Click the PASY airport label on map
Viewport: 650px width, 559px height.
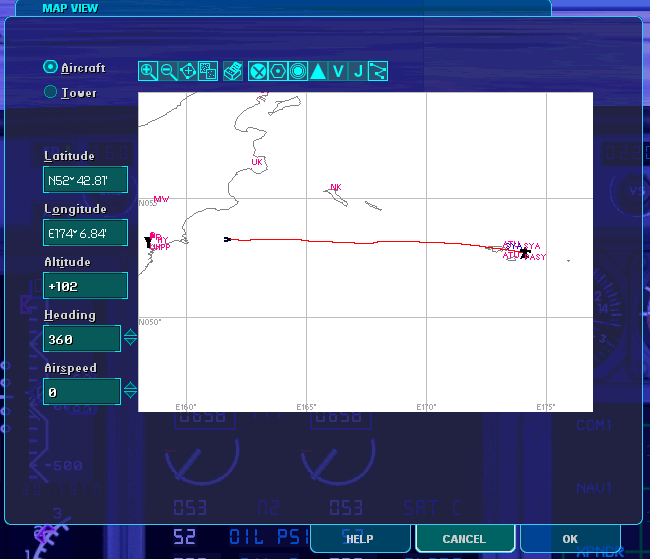point(536,257)
